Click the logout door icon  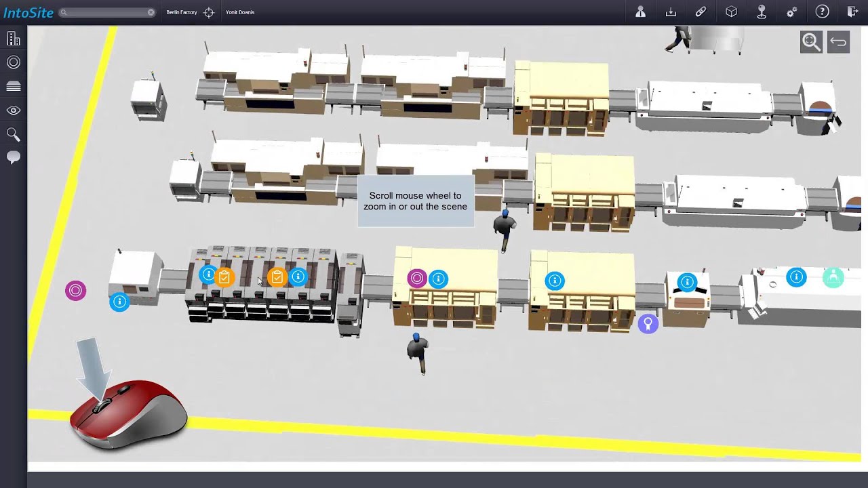coord(852,12)
